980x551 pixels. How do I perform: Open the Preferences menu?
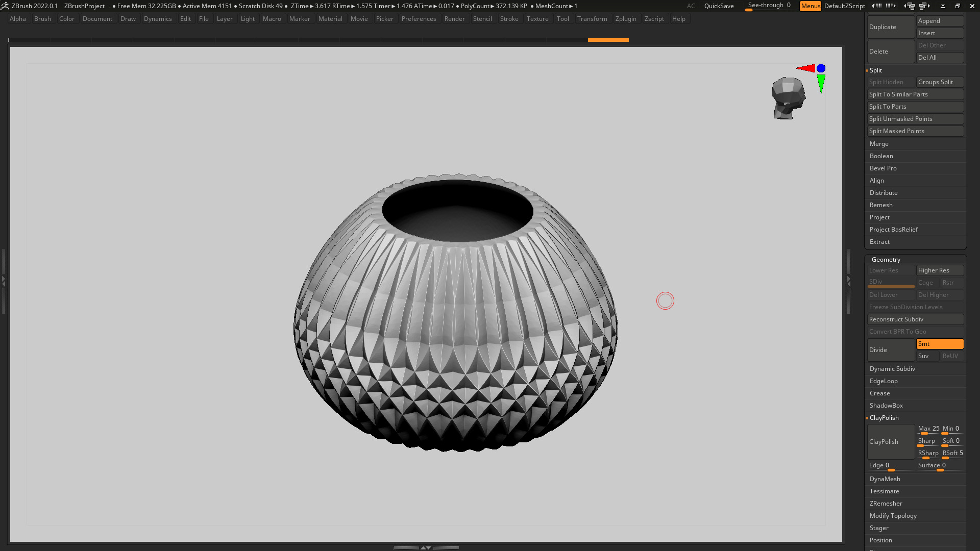419,19
